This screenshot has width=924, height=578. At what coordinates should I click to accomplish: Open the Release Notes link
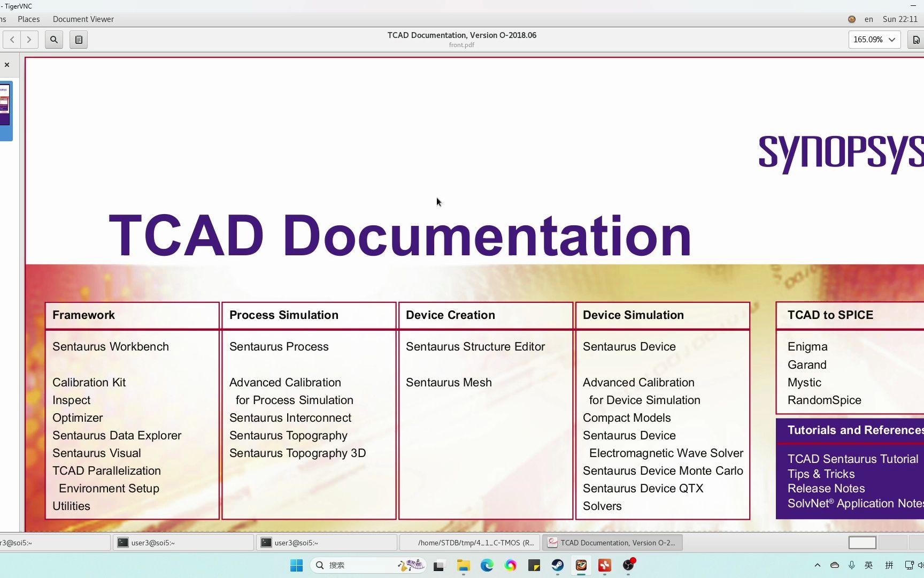826,489
